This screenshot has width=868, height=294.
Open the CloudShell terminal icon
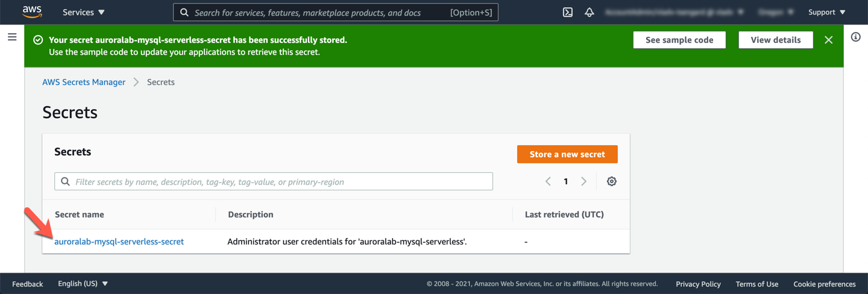[x=567, y=12]
